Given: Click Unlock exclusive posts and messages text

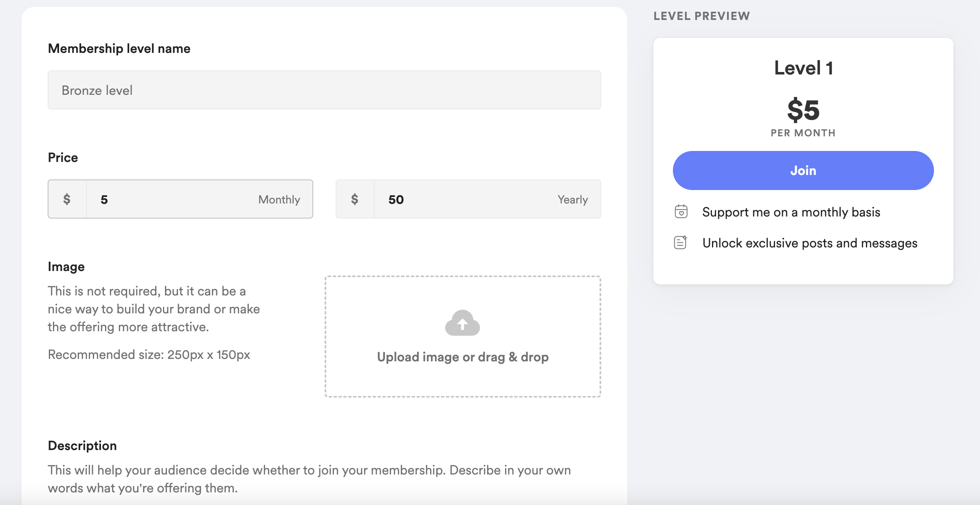Looking at the screenshot, I should [809, 243].
